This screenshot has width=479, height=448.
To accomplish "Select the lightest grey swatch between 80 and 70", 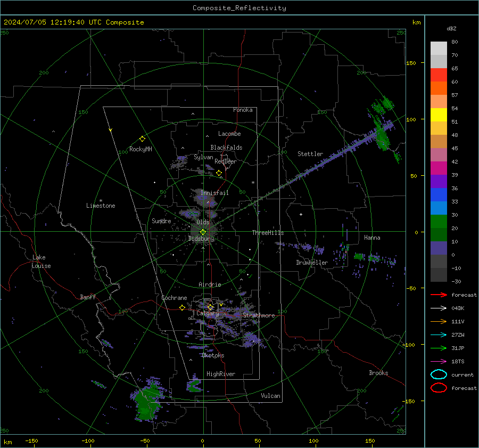I will pos(439,48).
